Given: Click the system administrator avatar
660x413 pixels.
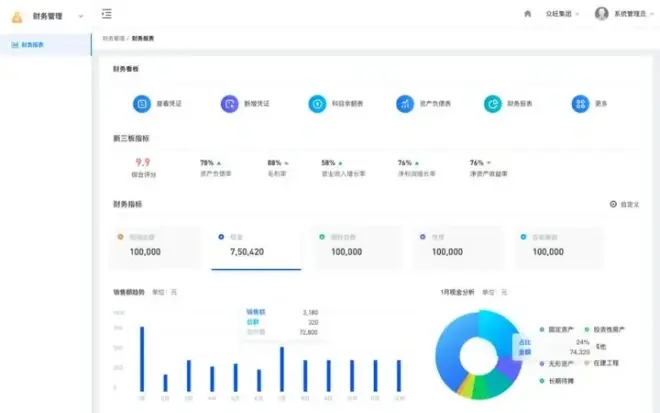Looking at the screenshot, I should [x=601, y=14].
